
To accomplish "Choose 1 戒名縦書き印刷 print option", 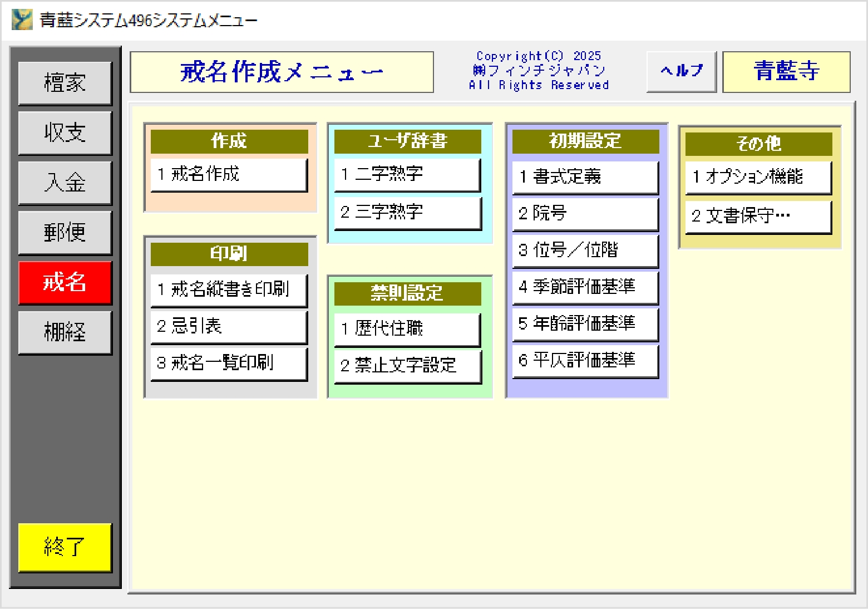I will [229, 289].
